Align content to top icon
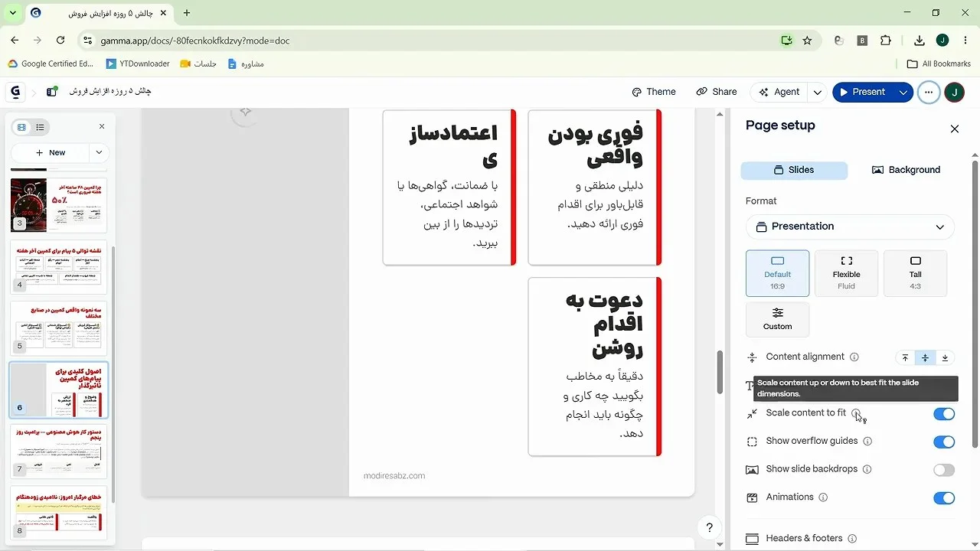980x551 pixels. coord(905,357)
